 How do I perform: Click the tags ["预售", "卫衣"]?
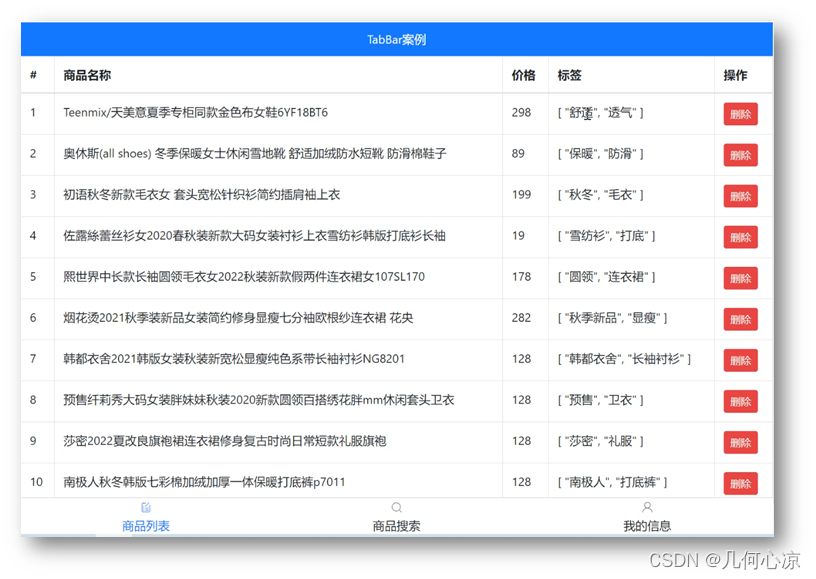(601, 401)
